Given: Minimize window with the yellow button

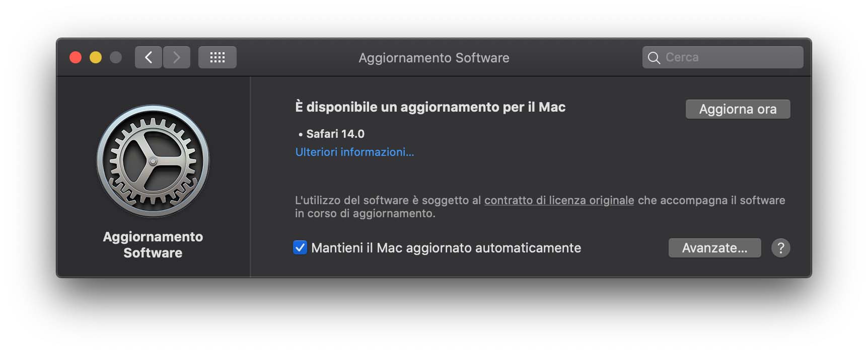Looking at the screenshot, I should click(x=96, y=57).
